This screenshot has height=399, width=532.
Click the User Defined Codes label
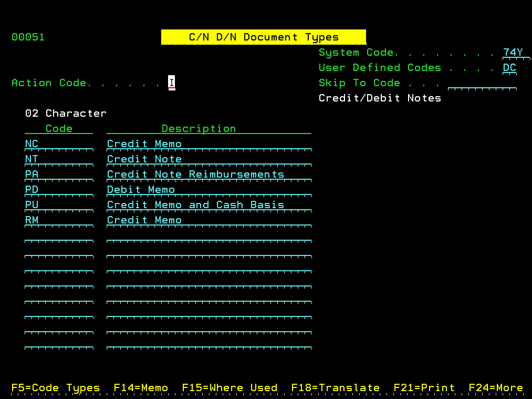point(380,68)
